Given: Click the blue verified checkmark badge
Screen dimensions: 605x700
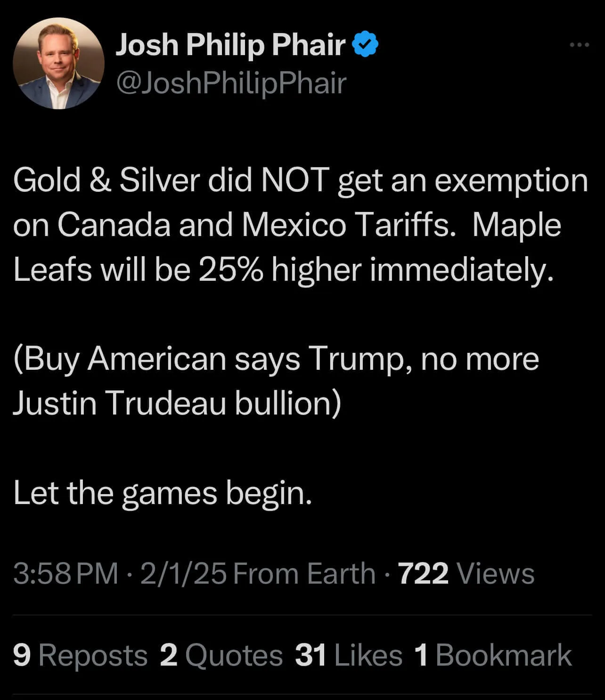Looking at the screenshot, I should 366,45.
